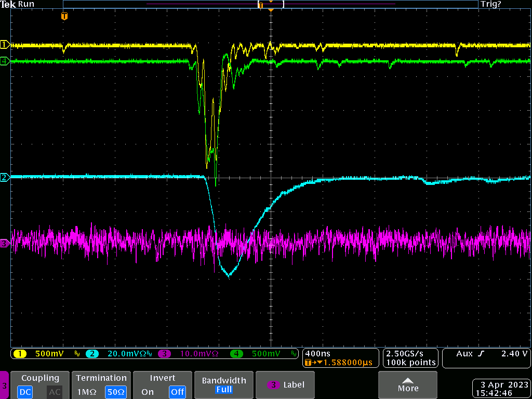
Task: Click the date and time display
Action: (x=501, y=389)
